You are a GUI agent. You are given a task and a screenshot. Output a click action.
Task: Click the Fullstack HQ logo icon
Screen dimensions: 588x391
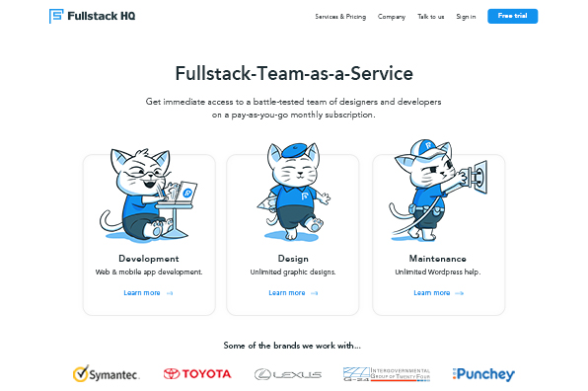(x=56, y=16)
